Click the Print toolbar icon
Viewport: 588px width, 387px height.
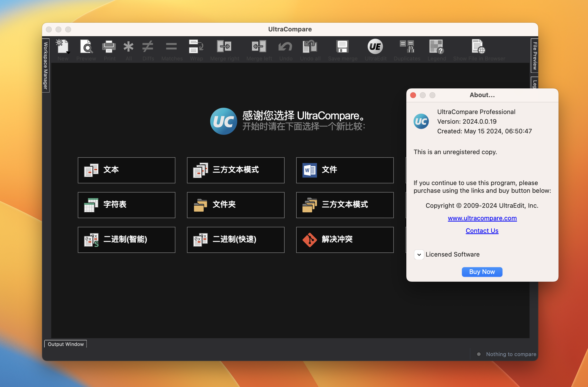click(x=109, y=46)
